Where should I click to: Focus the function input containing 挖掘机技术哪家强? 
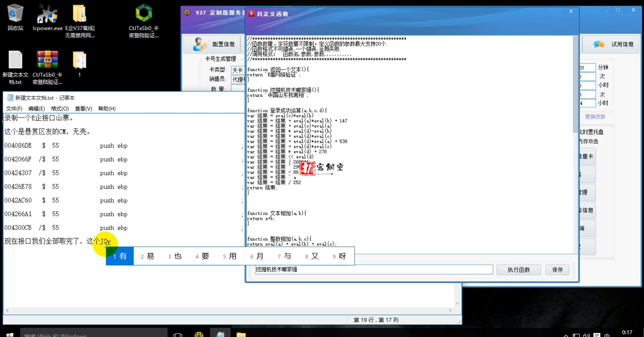374,270
